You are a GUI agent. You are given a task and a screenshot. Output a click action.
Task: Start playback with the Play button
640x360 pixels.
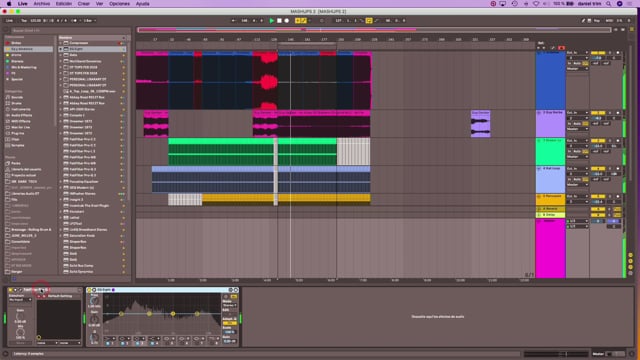tap(271, 20)
